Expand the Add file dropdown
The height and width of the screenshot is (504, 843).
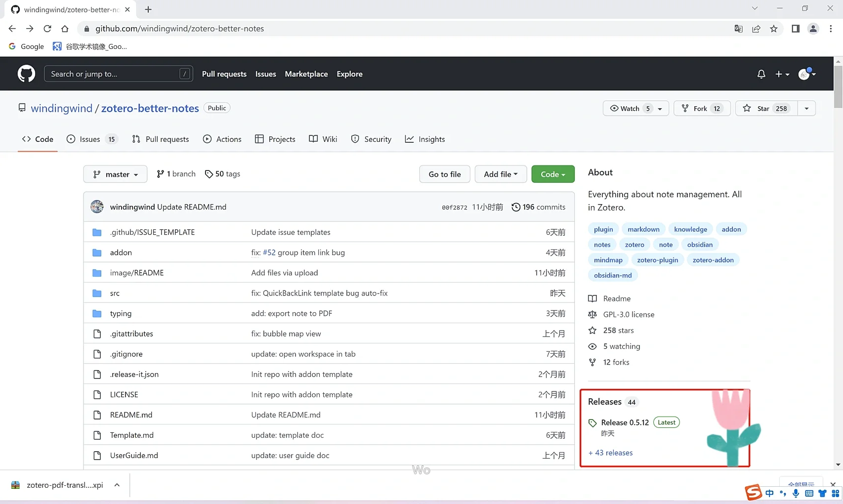pos(501,174)
